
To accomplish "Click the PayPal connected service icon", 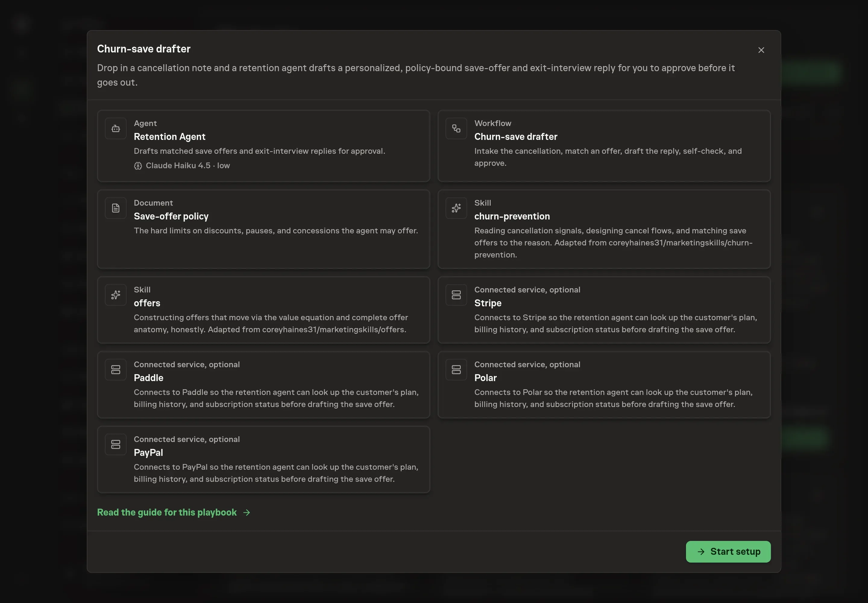I will [x=115, y=445].
